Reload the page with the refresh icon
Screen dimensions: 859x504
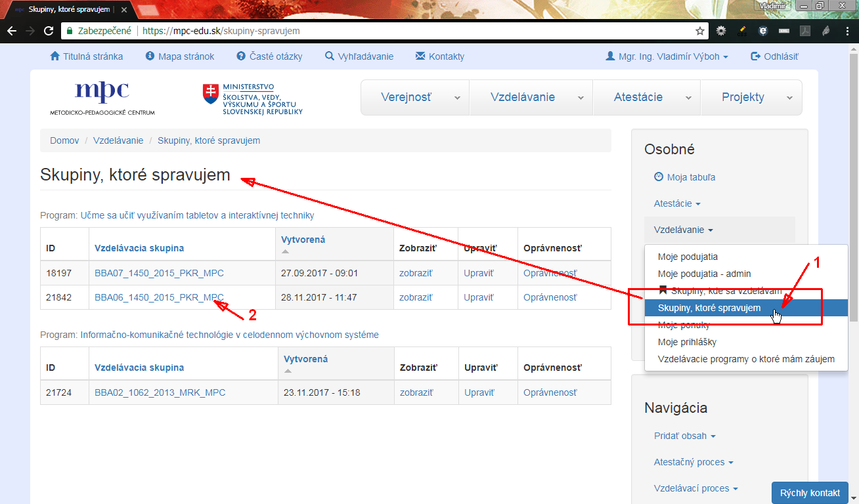tap(49, 31)
